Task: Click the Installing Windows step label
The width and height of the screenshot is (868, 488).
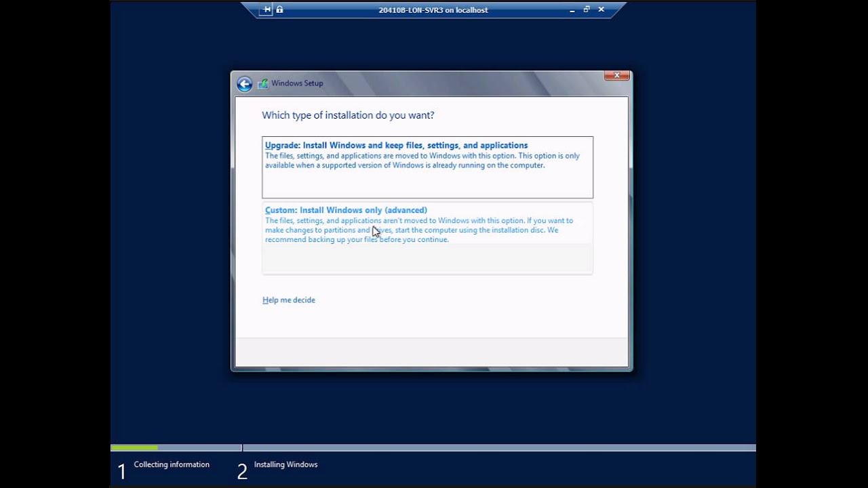Action: pyautogui.click(x=285, y=465)
